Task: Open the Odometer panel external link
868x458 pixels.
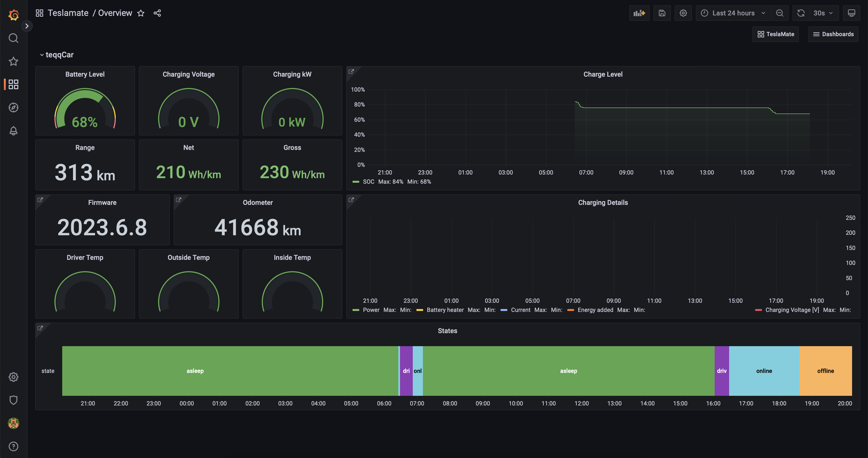Action: click(179, 199)
